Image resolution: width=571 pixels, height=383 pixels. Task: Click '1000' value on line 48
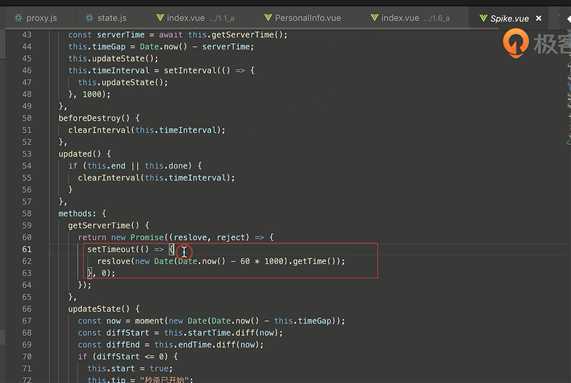[92, 94]
